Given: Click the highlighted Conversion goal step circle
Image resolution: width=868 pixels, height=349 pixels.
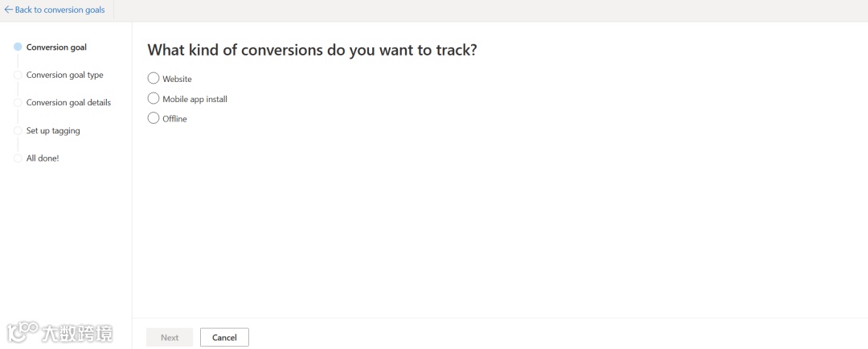Looking at the screenshot, I should click(18, 47).
